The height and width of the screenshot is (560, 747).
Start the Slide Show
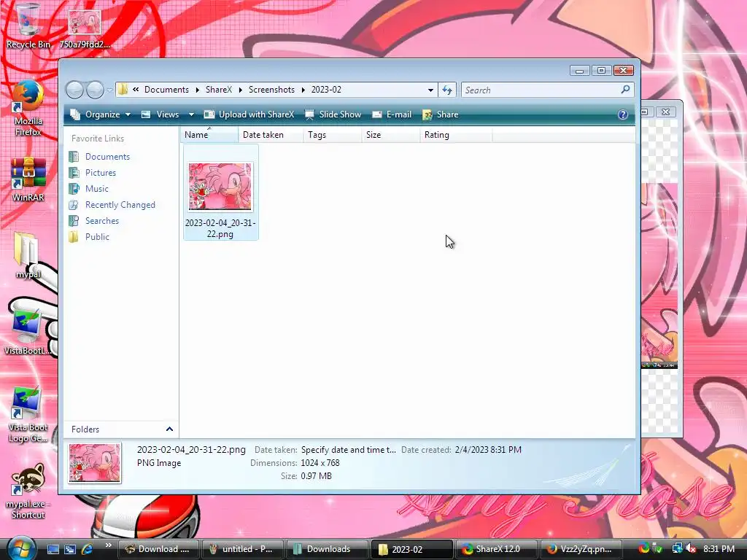tap(333, 114)
